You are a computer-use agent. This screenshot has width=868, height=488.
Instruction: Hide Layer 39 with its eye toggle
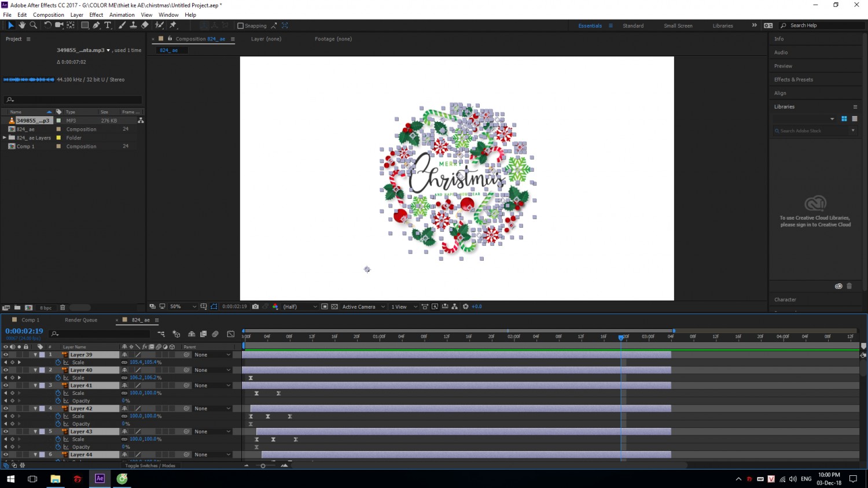tap(6, 354)
